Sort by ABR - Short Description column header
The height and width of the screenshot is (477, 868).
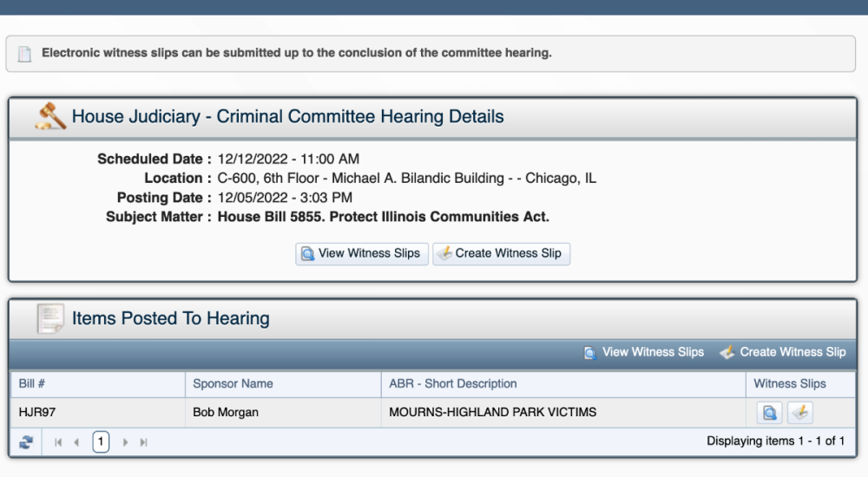point(563,384)
